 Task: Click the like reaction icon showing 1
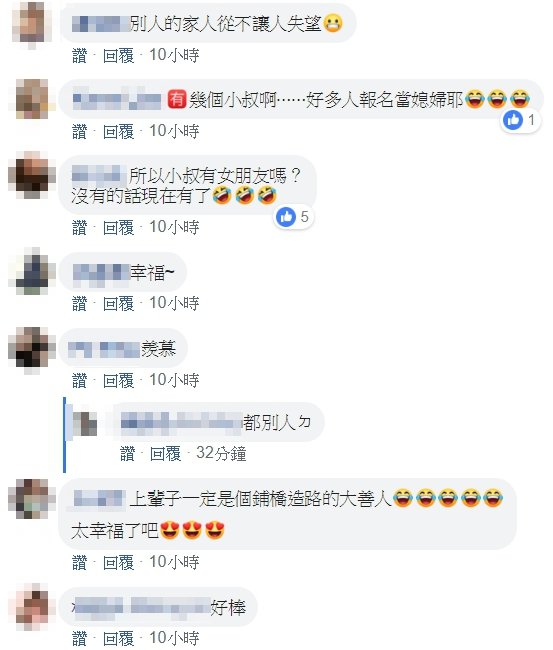pyautogui.click(x=513, y=120)
